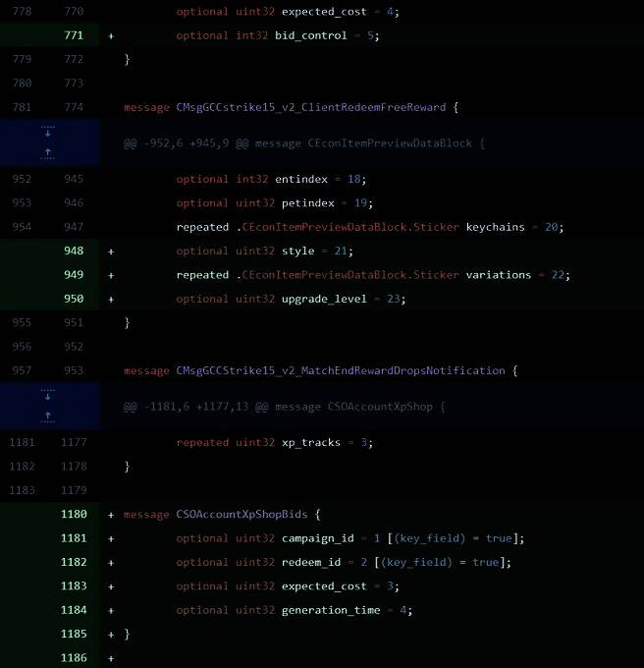Expand down above the CEconItemPreviewDataBlock hunk
644x668 pixels.
click(48, 132)
